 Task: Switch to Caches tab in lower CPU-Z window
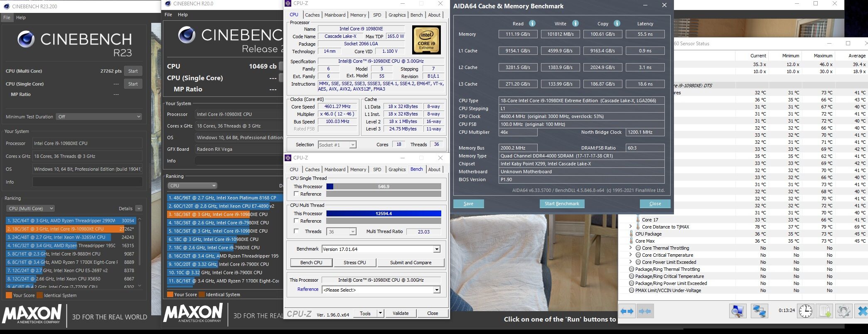(x=312, y=169)
